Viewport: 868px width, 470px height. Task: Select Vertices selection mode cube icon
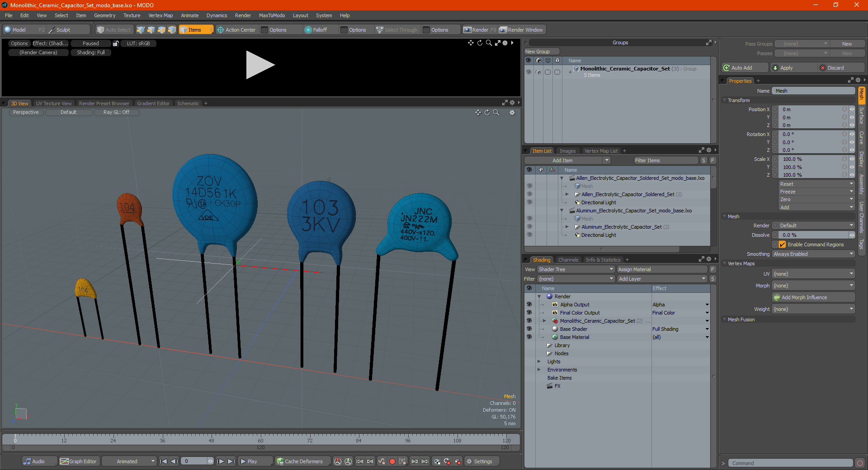[x=141, y=30]
